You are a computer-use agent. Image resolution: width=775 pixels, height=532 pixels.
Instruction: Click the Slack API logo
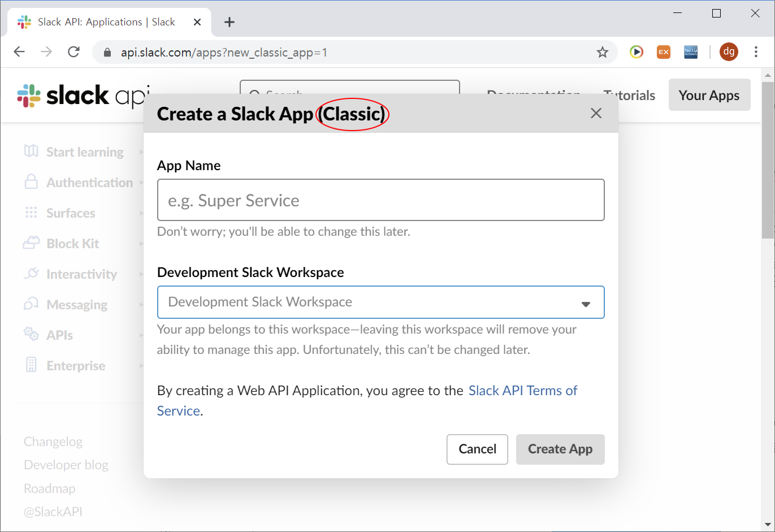[83, 95]
